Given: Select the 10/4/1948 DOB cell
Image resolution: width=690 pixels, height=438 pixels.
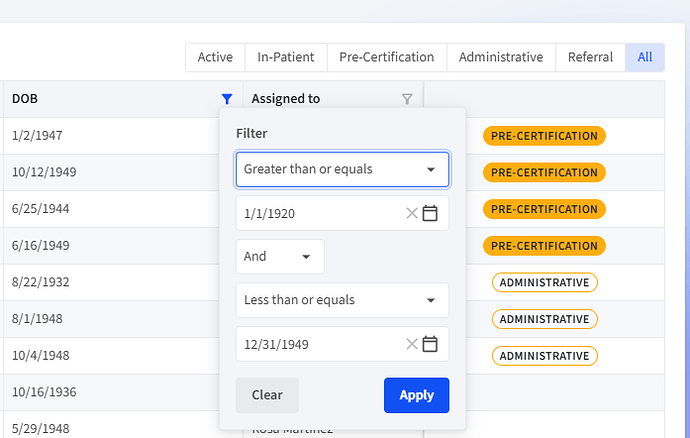Looking at the screenshot, I should point(112,356).
